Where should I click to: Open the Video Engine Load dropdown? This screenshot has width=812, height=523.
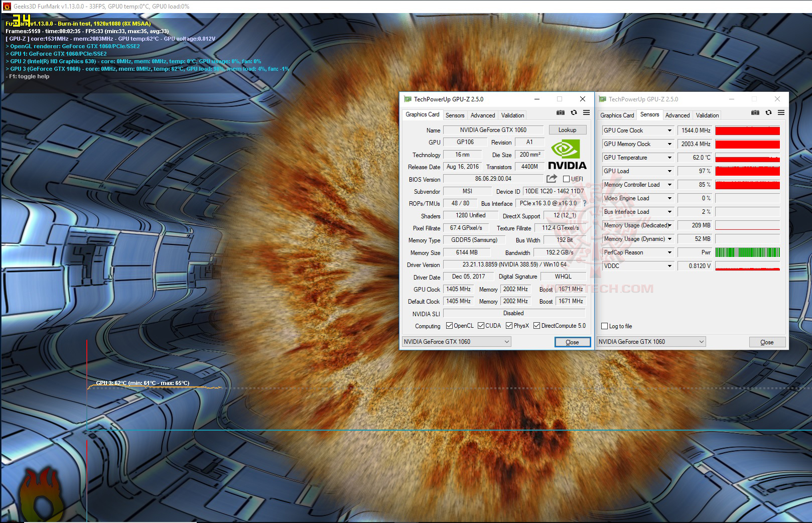tap(669, 198)
